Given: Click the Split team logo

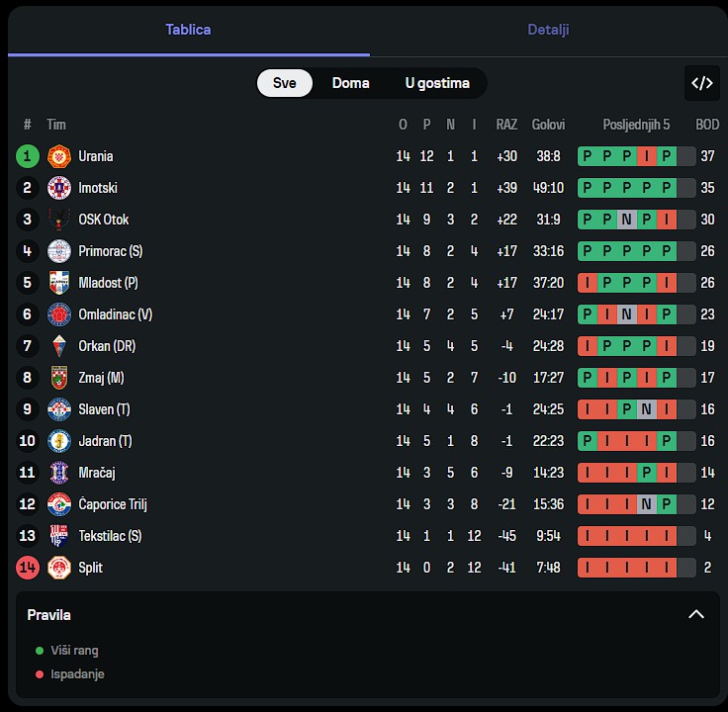Looking at the screenshot, I should click(59, 568).
